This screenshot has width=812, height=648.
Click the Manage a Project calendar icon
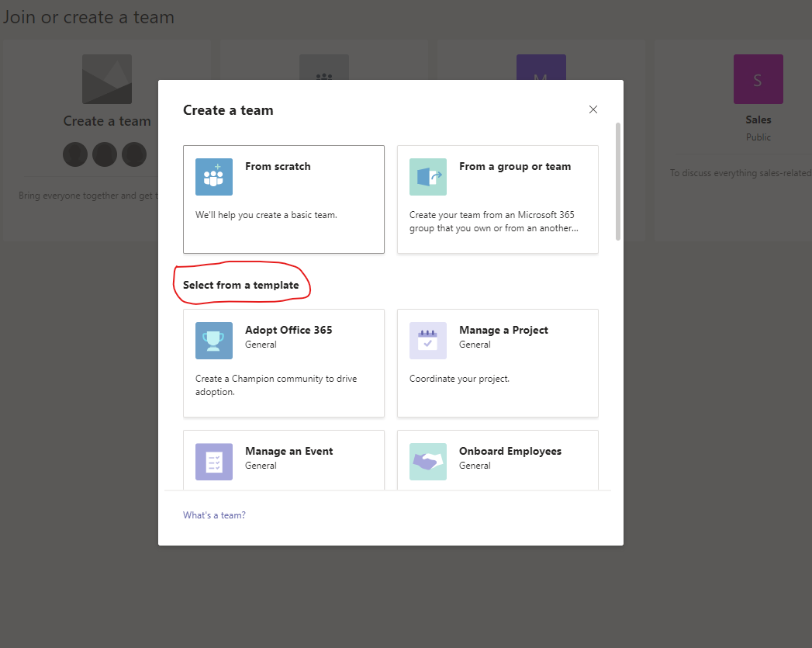(x=428, y=341)
